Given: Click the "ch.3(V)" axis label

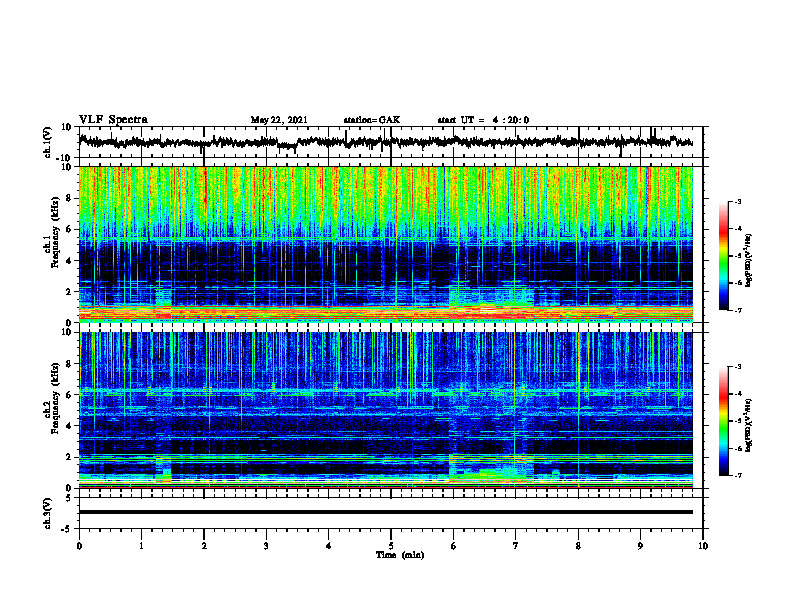Looking at the screenshot, I should pos(48,513).
